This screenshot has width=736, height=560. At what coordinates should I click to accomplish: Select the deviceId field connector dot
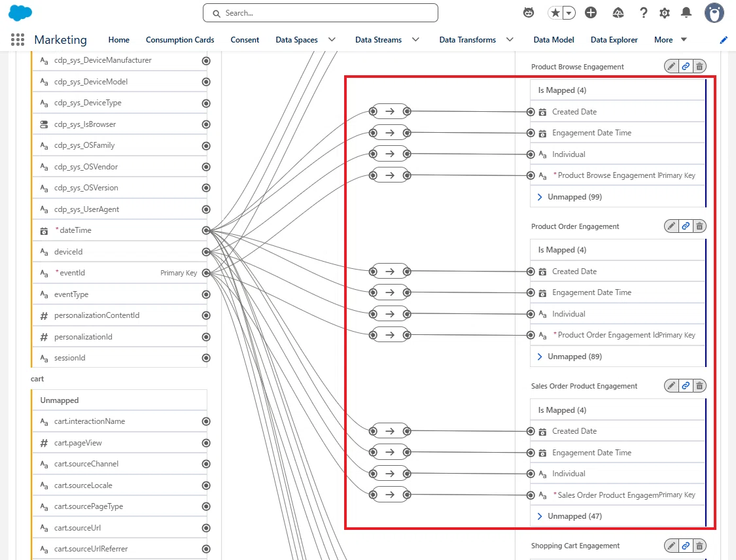[206, 252]
